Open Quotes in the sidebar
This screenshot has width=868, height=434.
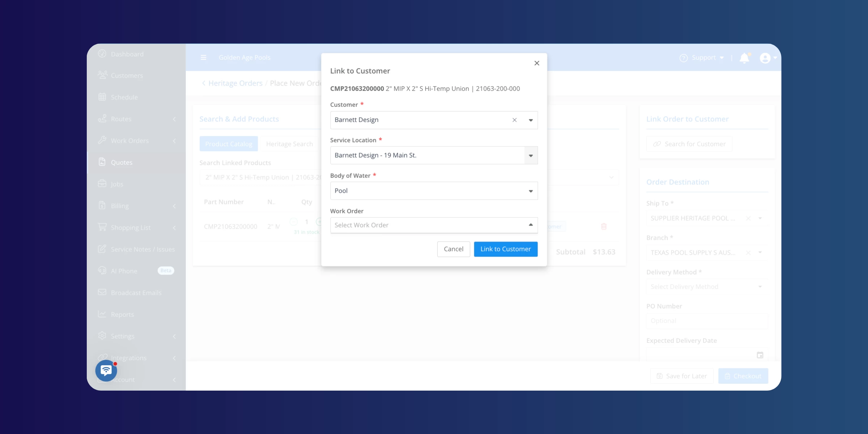[x=122, y=162]
